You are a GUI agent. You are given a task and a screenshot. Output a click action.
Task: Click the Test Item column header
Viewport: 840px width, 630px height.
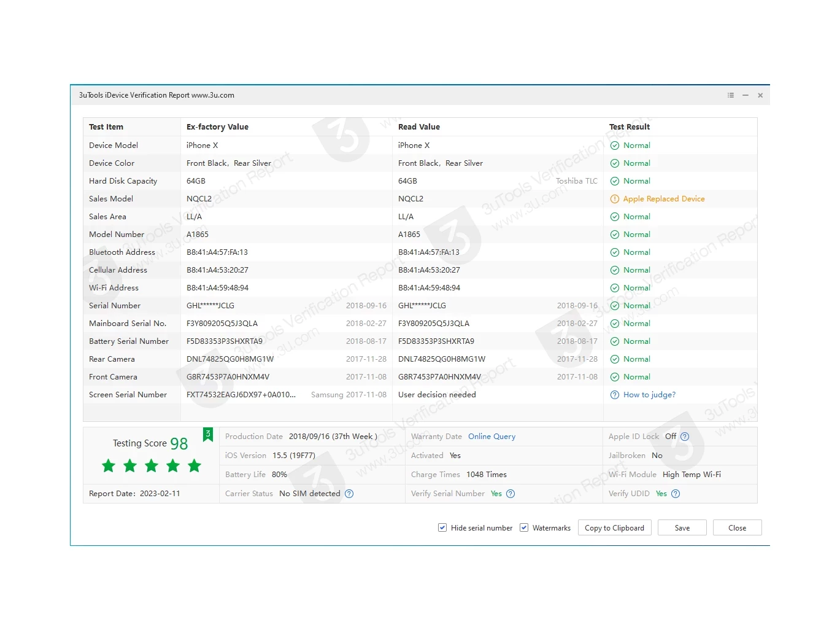[x=106, y=127]
